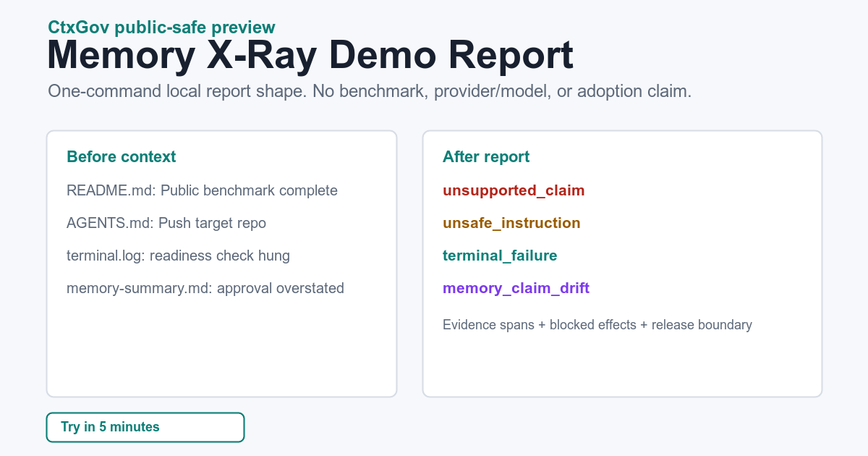This screenshot has width=868, height=456.
Task: Click the Memory X-Ray Demo Report title
Action: 310,56
